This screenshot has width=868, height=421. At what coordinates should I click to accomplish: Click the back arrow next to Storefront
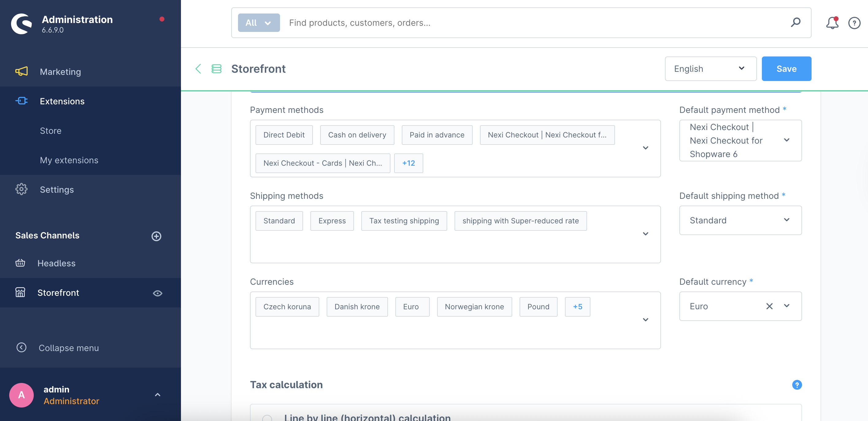tap(198, 69)
